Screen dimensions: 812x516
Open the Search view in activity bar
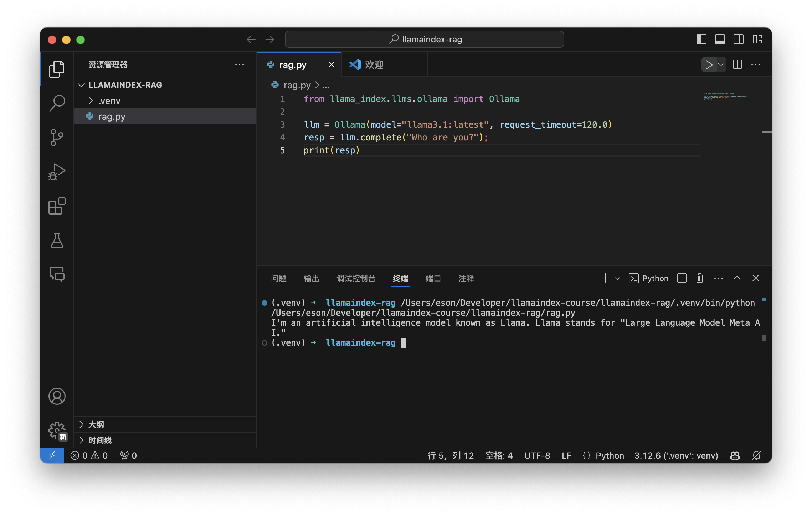[x=57, y=103]
